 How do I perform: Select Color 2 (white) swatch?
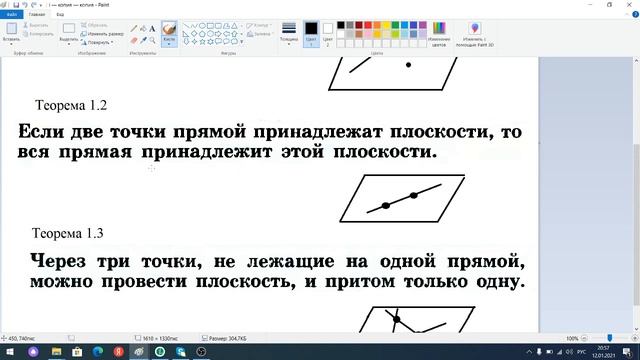tap(328, 33)
